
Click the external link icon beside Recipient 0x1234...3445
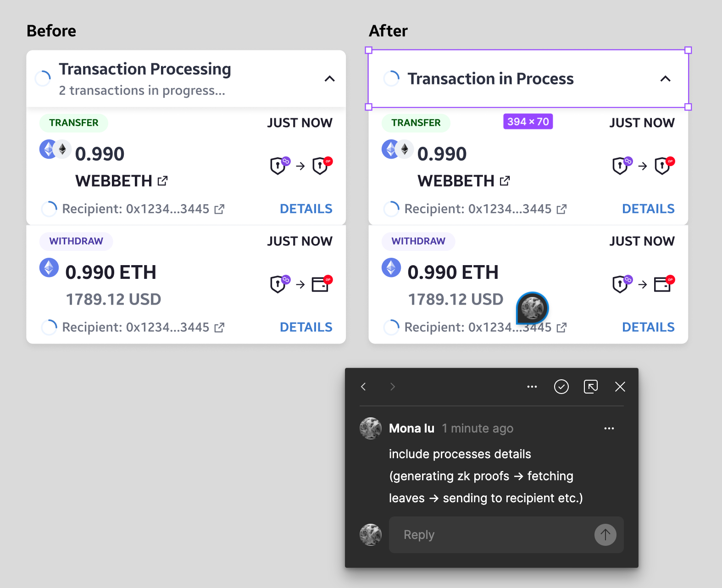click(220, 209)
